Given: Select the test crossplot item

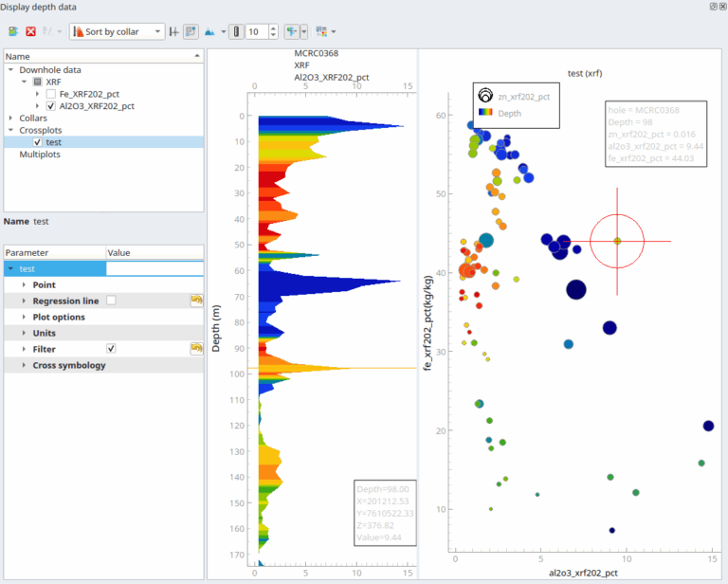Looking at the screenshot, I should click(x=53, y=142).
